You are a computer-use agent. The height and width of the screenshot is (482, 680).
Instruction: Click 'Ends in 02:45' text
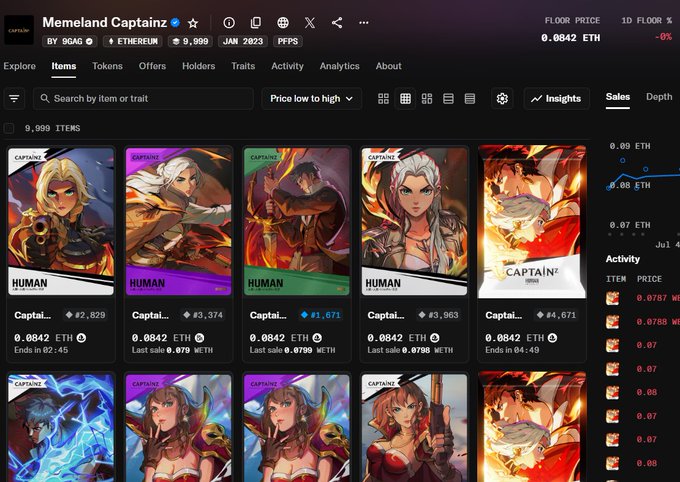click(x=41, y=350)
